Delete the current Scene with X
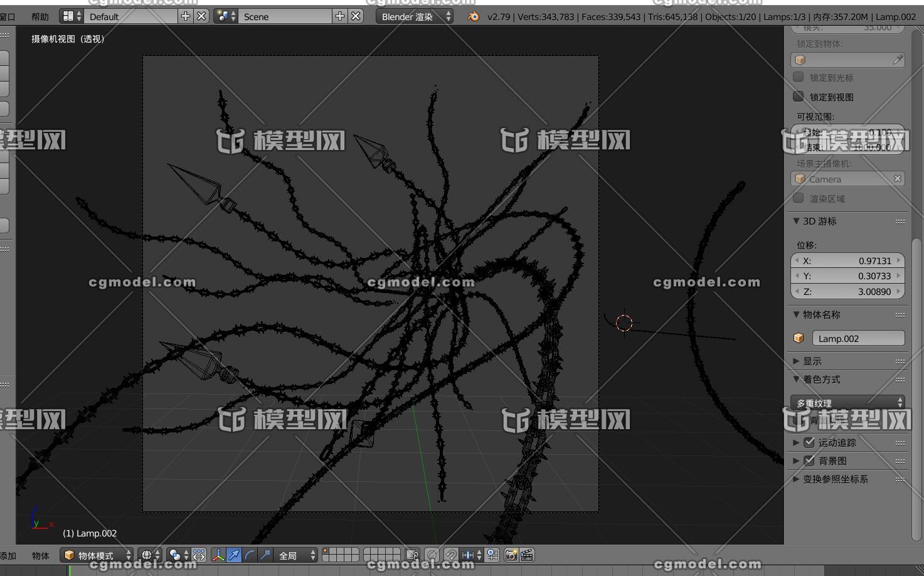924x576 pixels. 356,16
